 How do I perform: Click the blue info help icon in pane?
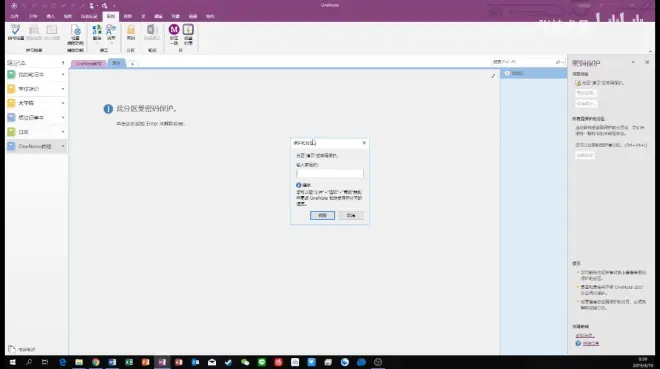coord(578,343)
